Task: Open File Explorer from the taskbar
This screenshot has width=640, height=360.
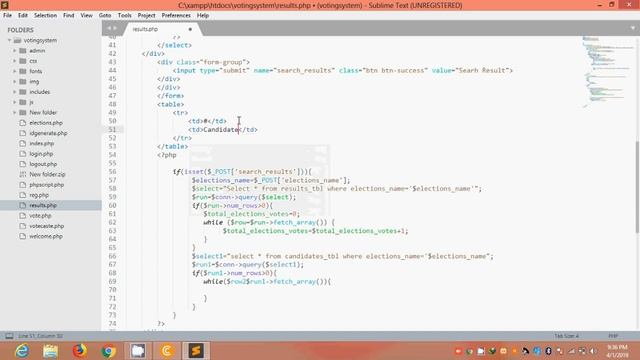Action: [x=51, y=351]
